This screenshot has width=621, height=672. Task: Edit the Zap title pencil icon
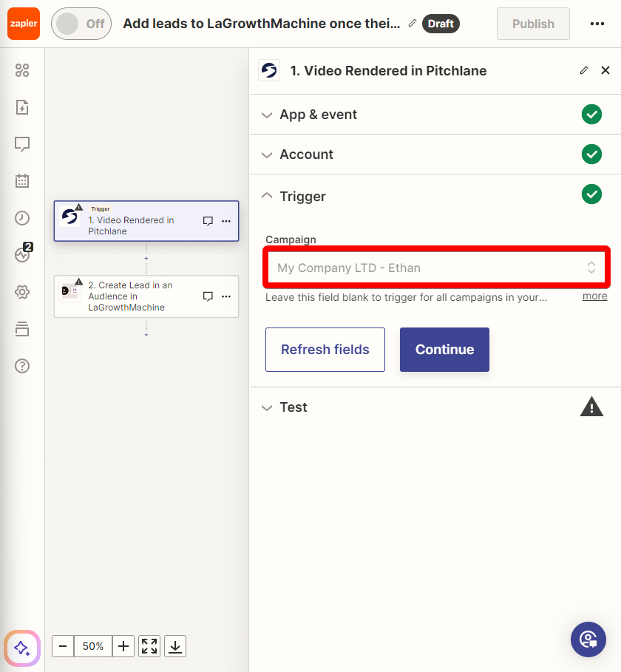click(x=413, y=23)
